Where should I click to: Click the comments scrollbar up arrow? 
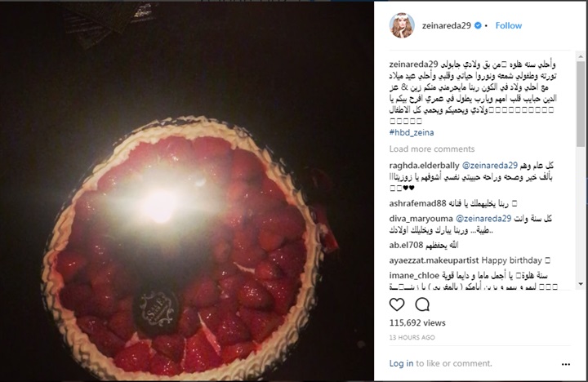pos(581,56)
